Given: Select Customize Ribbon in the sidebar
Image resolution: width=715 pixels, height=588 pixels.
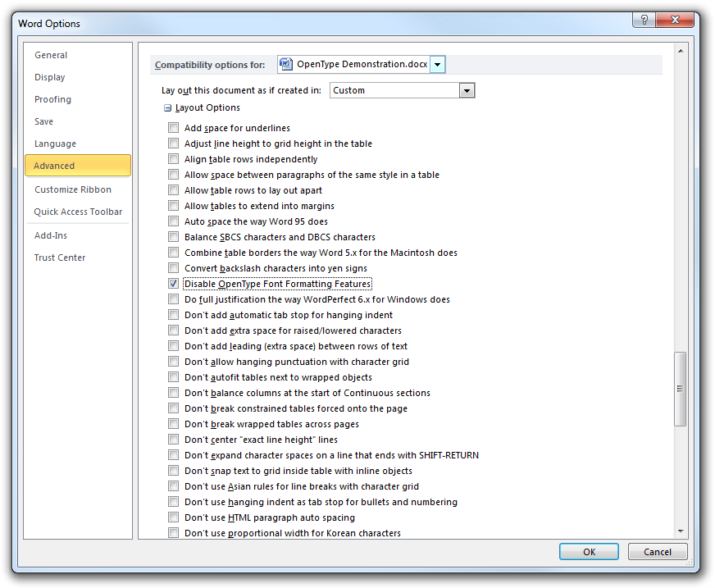Looking at the screenshot, I should (x=69, y=189).
